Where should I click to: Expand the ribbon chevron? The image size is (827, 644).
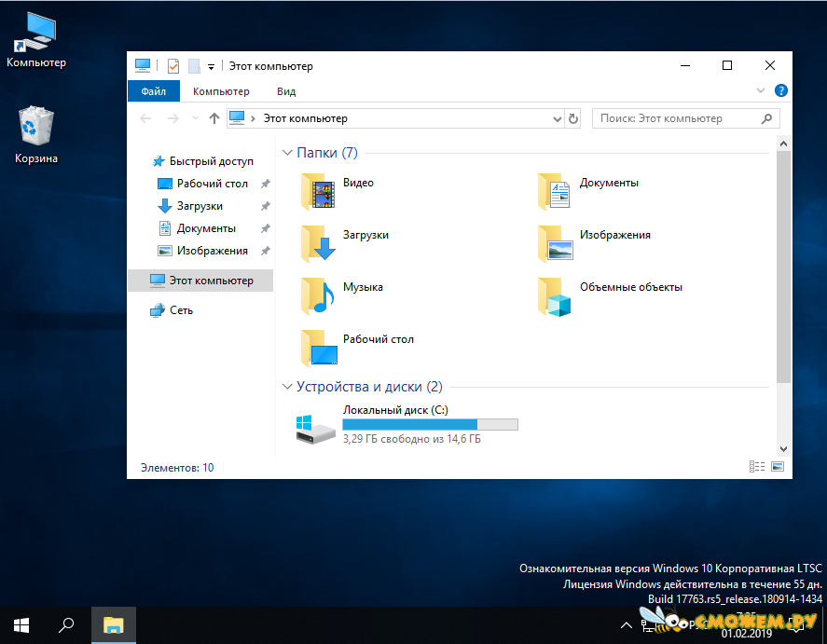coord(761,90)
